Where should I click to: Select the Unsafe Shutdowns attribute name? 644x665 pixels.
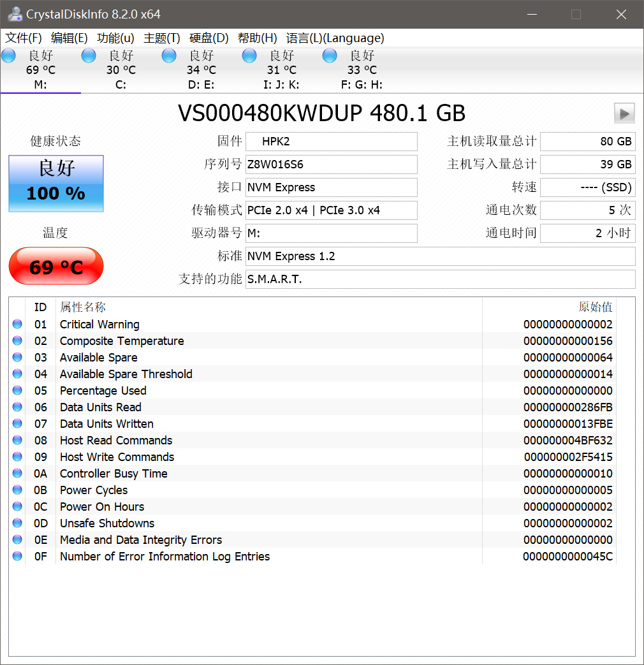point(107,523)
